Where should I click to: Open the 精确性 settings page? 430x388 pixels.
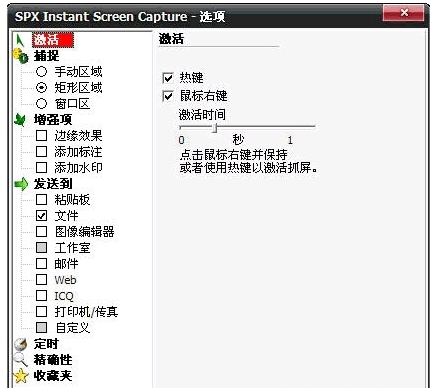click(53, 360)
